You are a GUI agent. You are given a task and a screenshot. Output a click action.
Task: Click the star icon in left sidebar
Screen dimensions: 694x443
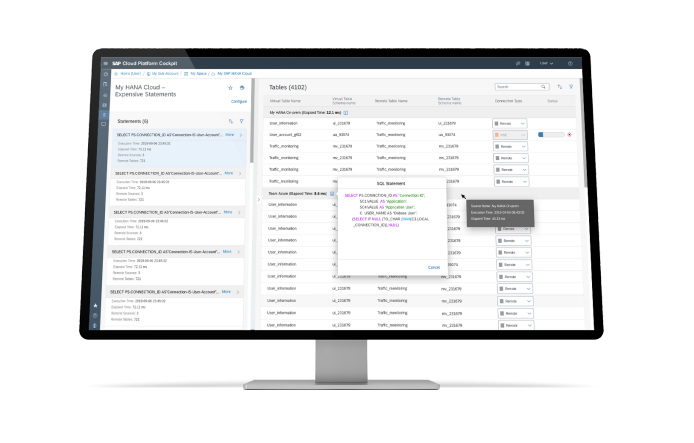(x=96, y=306)
